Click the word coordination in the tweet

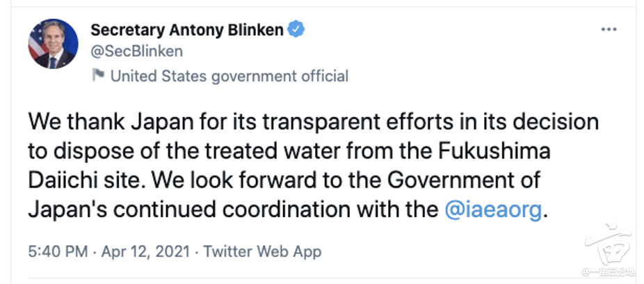point(287,210)
